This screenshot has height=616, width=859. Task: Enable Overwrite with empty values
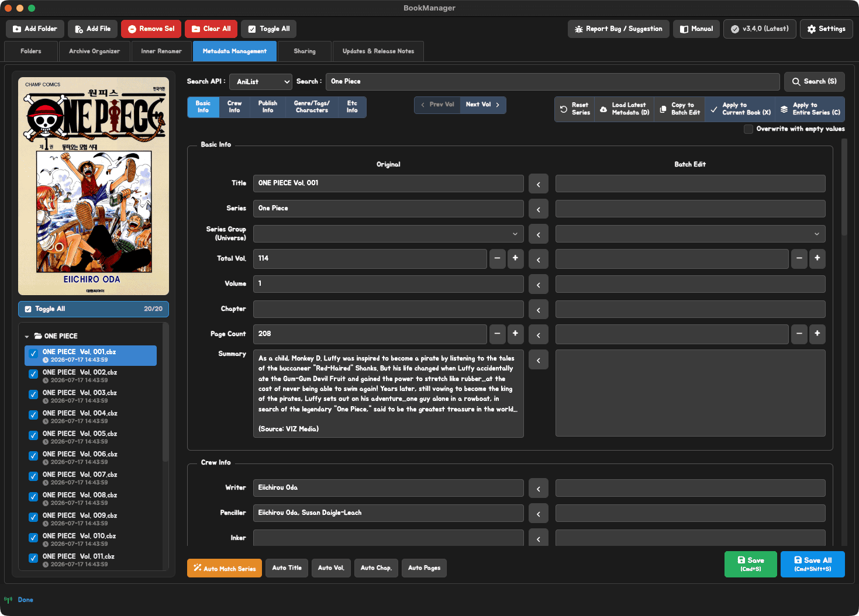coord(748,129)
